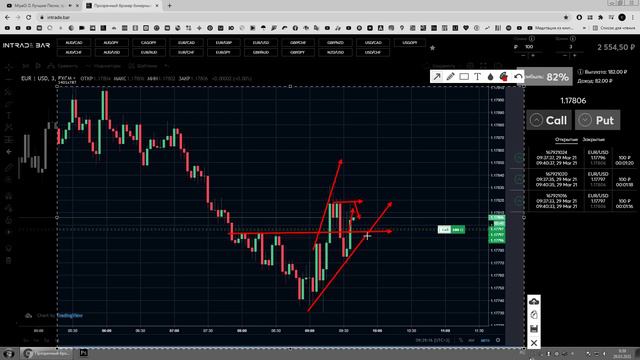
Task: Select the USD/CHF currency pair
Action: tap(372, 52)
